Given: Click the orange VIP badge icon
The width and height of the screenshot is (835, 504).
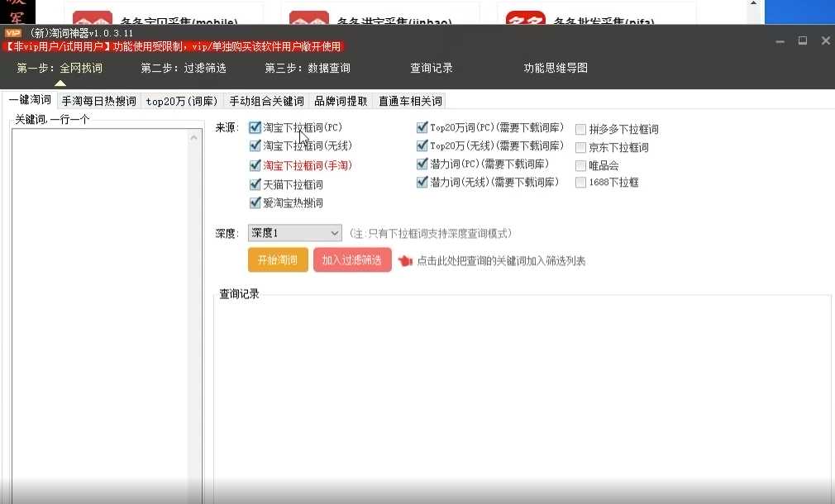Looking at the screenshot, I should [12, 33].
